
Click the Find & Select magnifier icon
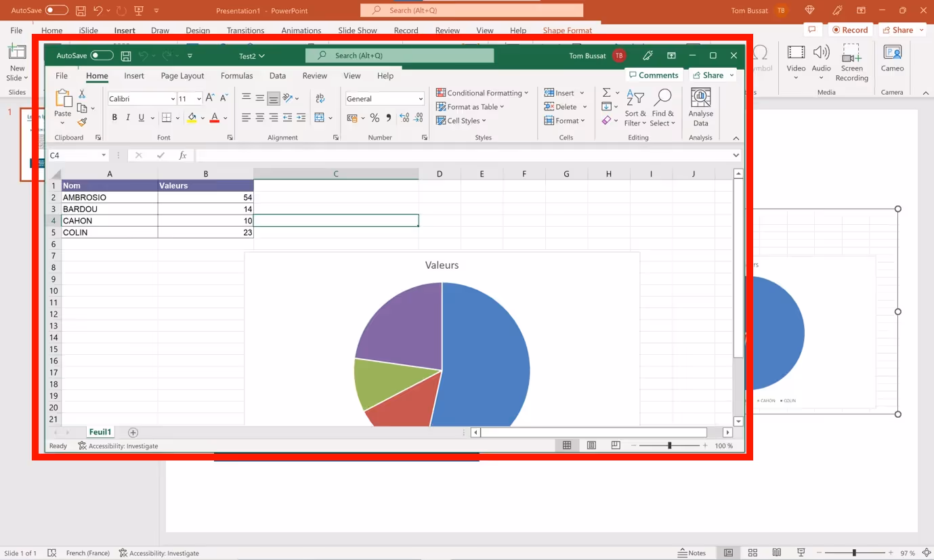(x=663, y=98)
